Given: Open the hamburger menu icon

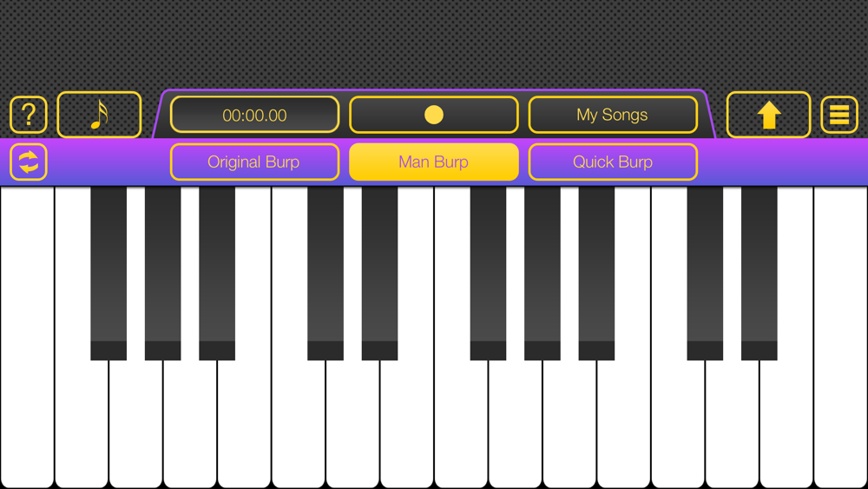Looking at the screenshot, I should coord(839,115).
